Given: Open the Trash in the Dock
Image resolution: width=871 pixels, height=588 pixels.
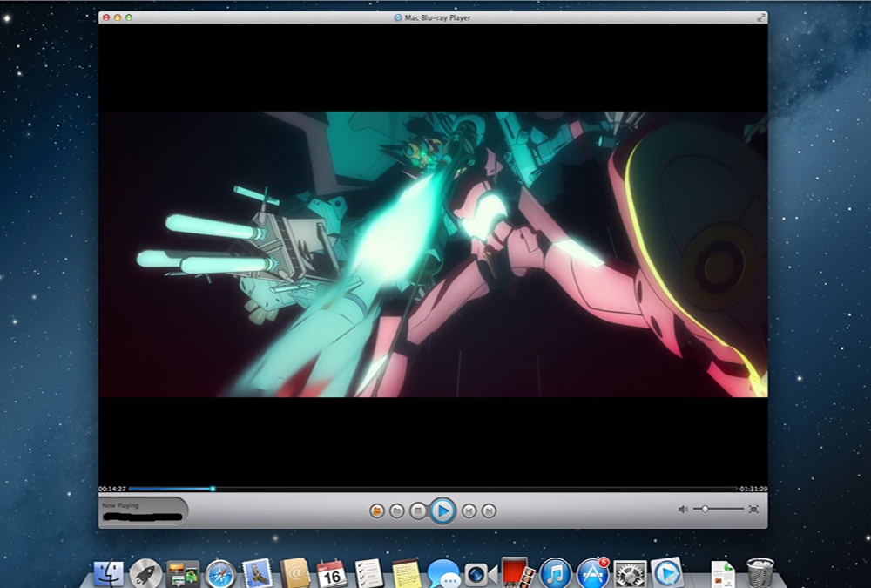Looking at the screenshot, I should (x=760, y=573).
